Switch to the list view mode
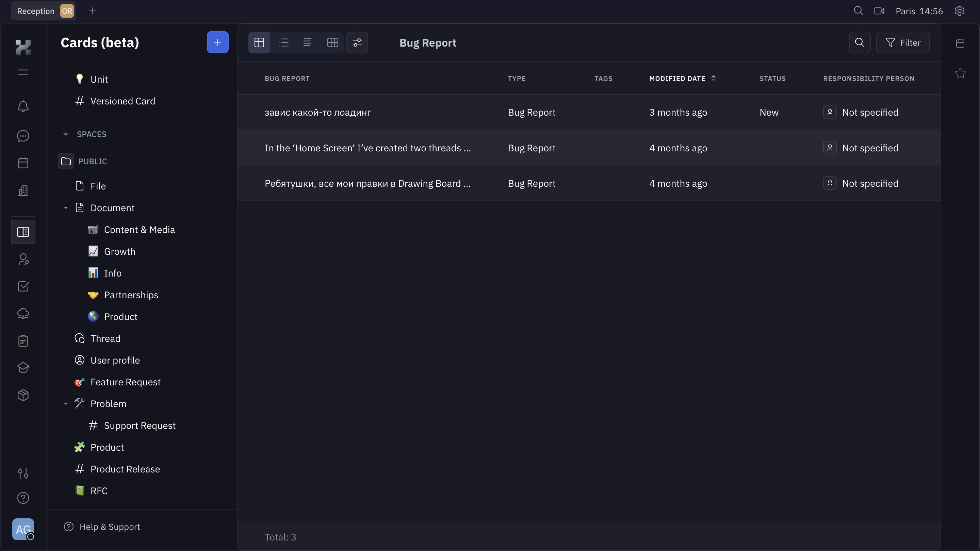Image resolution: width=980 pixels, height=551 pixels. tap(284, 43)
